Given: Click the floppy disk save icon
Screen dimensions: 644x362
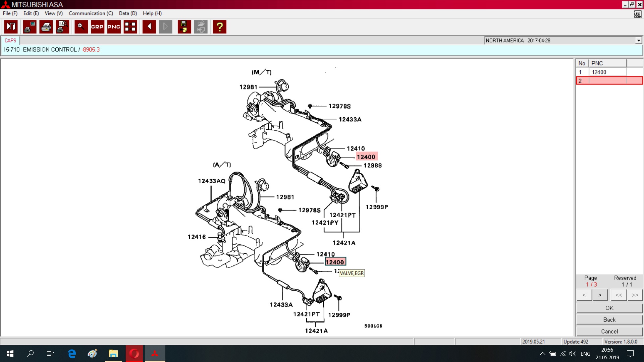Looking at the screenshot, I should point(184,27).
